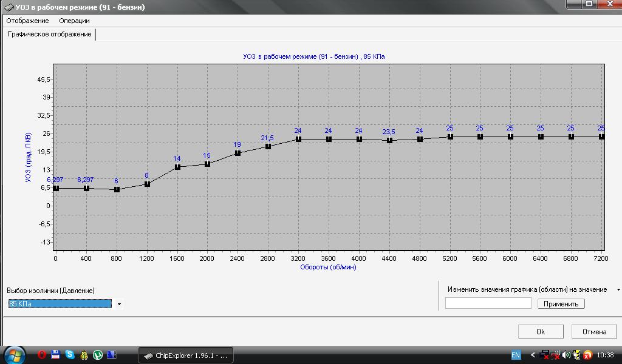The height and width of the screenshot is (364, 622).
Task: Switch to ChipExplorer 1.96.1 taskbar button
Action: point(186,356)
